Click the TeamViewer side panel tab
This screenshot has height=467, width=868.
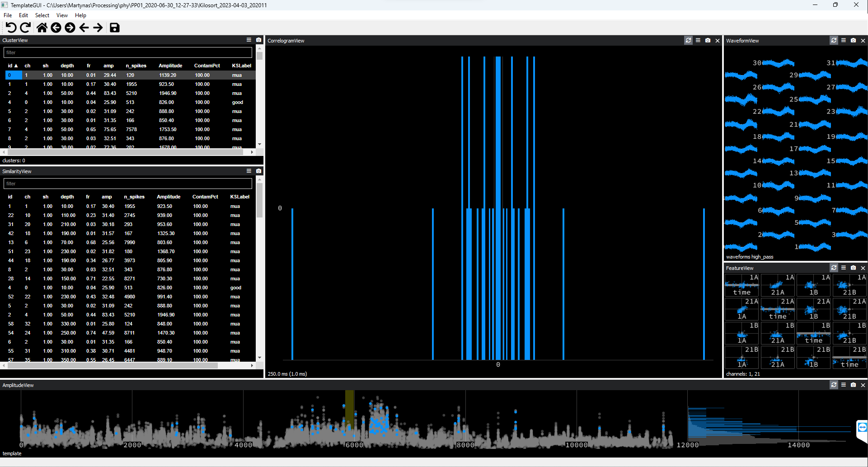[x=862, y=428]
